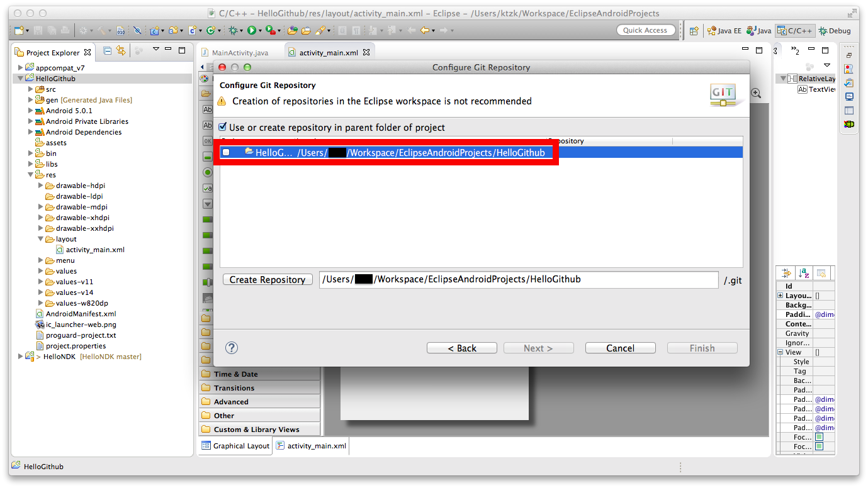The image size is (868, 488).
Task: Select the 'Android Private Libraries' tree item
Action: point(82,121)
